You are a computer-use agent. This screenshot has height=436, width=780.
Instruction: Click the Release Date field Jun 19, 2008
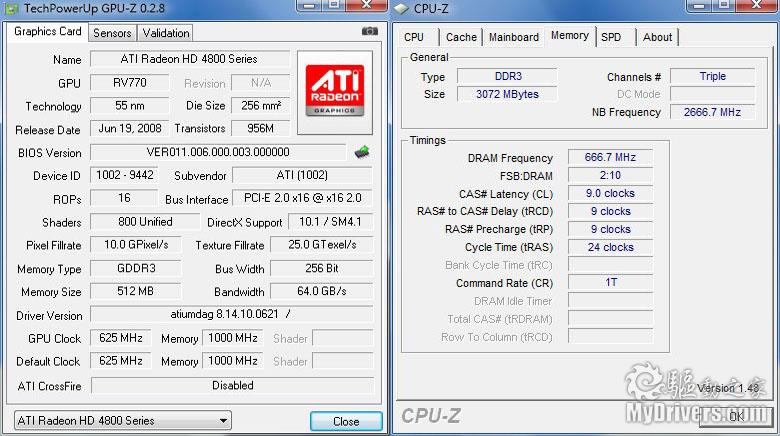(x=129, y=128)
